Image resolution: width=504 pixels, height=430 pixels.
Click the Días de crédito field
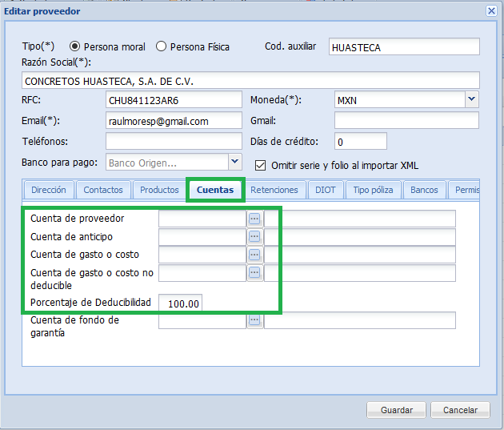[360, 141]
